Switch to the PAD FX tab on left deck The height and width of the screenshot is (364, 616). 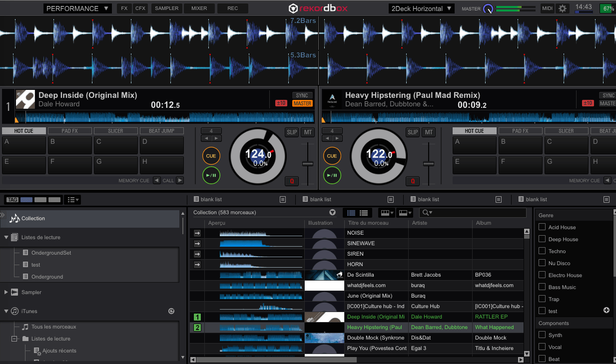click(x=70, y=130)
